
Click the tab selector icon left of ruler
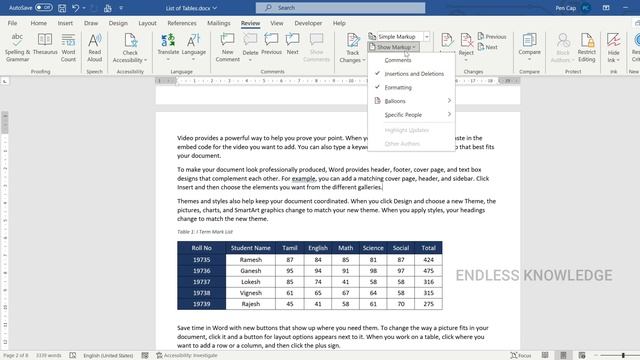pyautogui.click(x=5, y=82)
